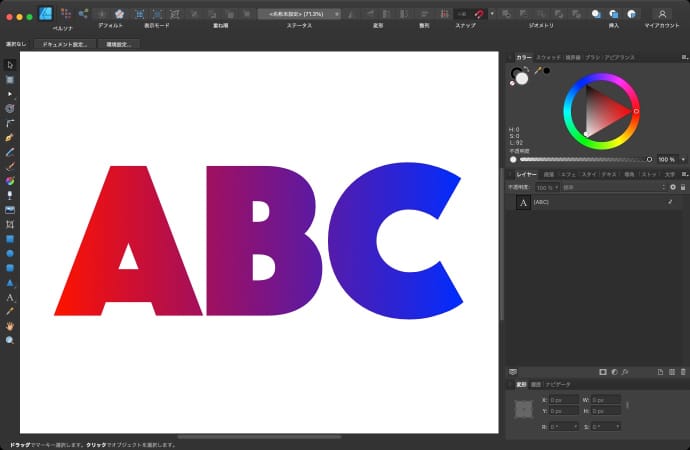690x450 pixels.
Task: Select the Move tool in the tools panel
Action: [x=10, y=65]
